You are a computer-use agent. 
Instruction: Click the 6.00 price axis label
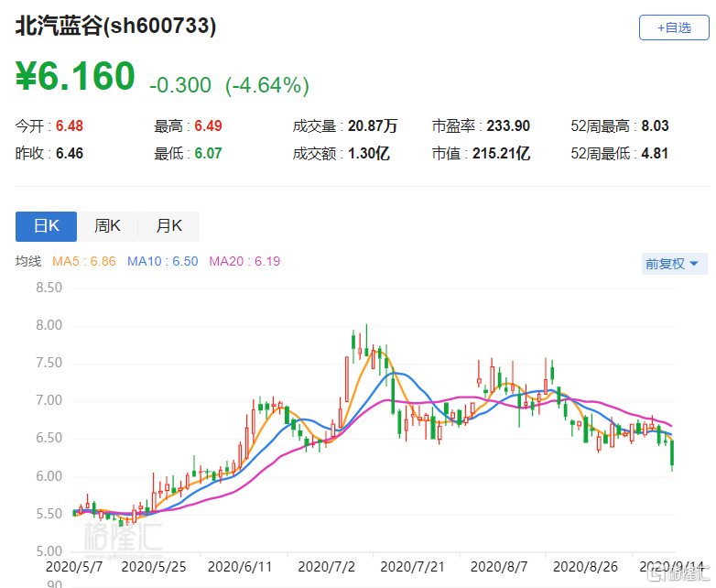click(x=49, y=475)
